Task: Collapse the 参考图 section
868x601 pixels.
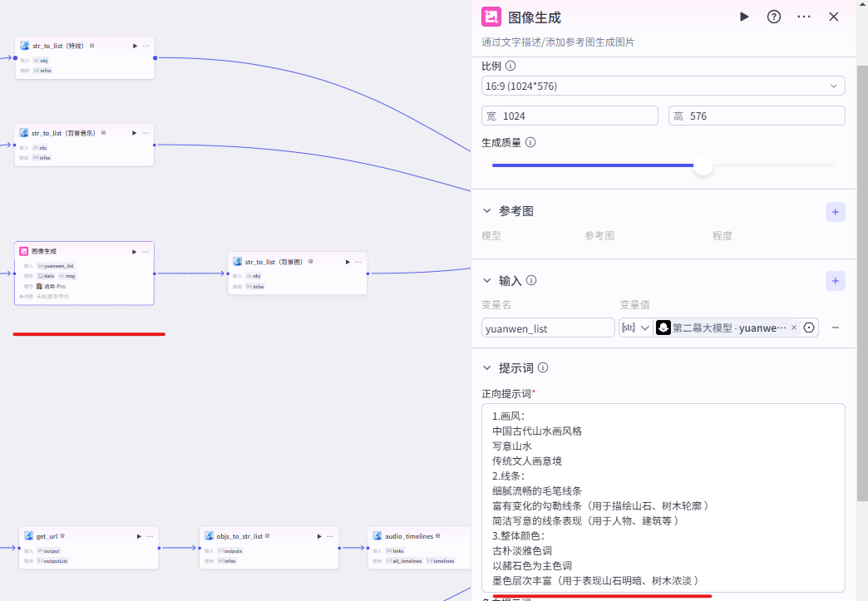Action: (486, 210)
